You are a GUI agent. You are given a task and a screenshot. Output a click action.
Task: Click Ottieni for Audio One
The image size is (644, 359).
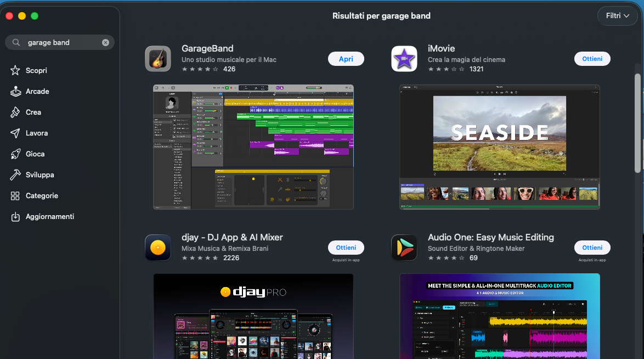pyautogui.click(x=592, y=248)
